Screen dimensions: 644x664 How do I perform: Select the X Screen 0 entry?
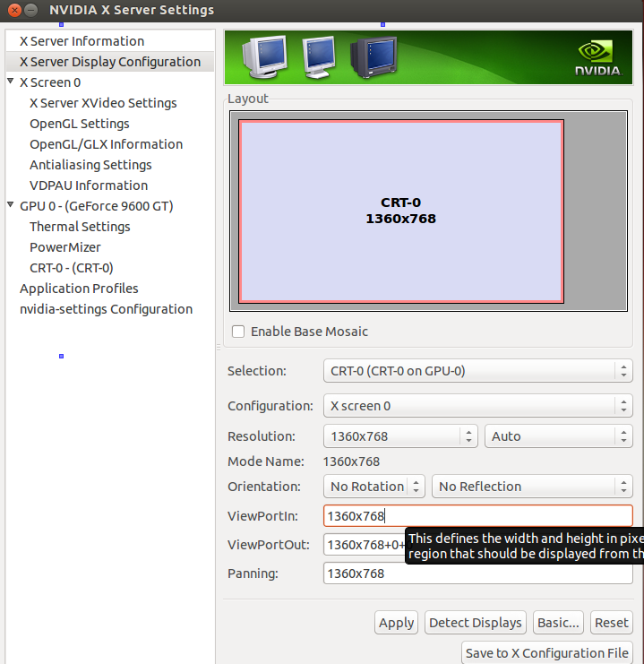point(50,82)
